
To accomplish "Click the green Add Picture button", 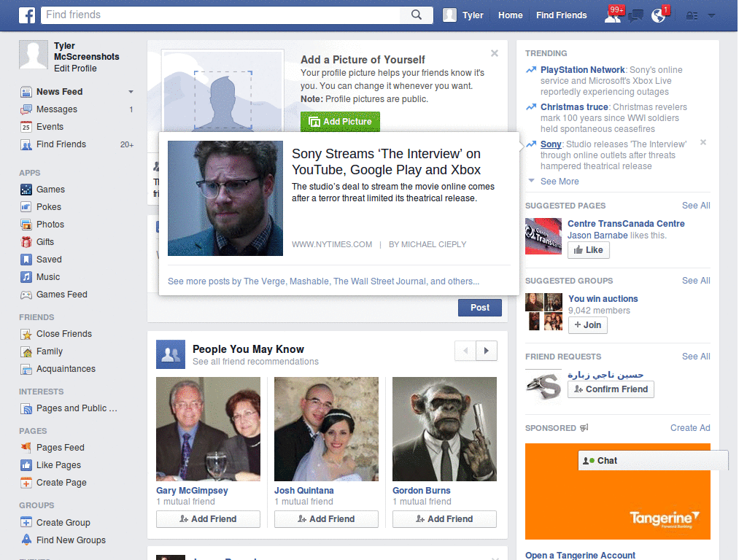I will (340, 122).
